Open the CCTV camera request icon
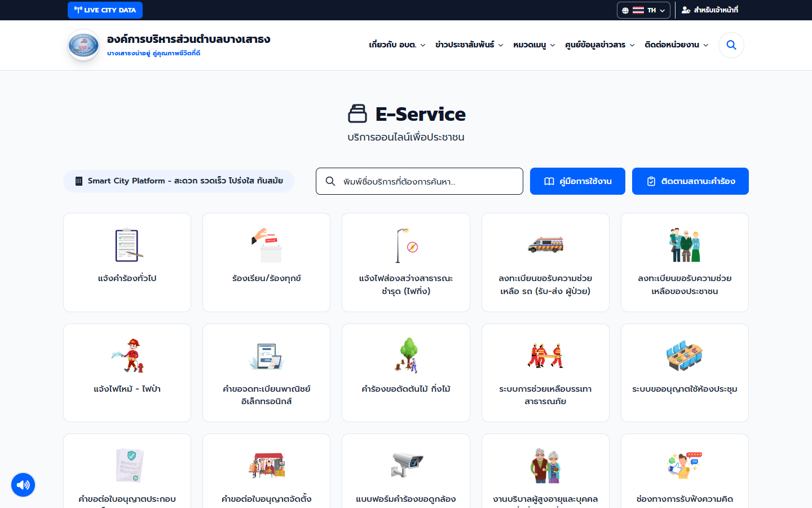 point(406,465)
